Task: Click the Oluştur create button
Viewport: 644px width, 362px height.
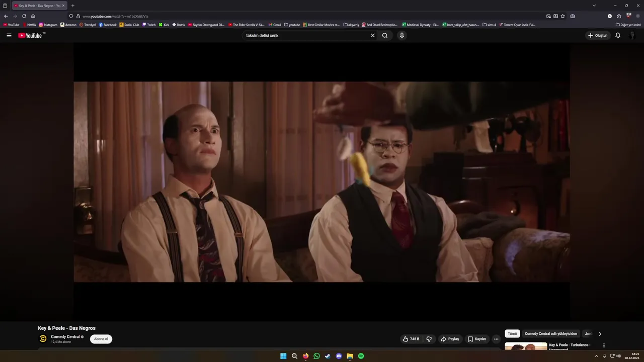Action: coord(598,35)
